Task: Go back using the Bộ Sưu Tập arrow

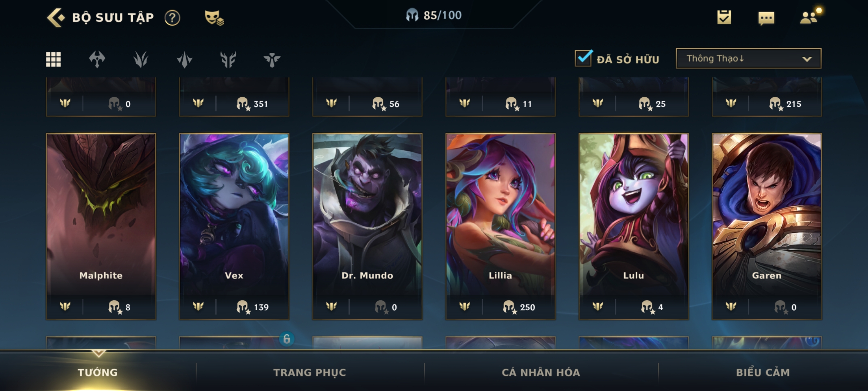Action: (x=56, y=18)
